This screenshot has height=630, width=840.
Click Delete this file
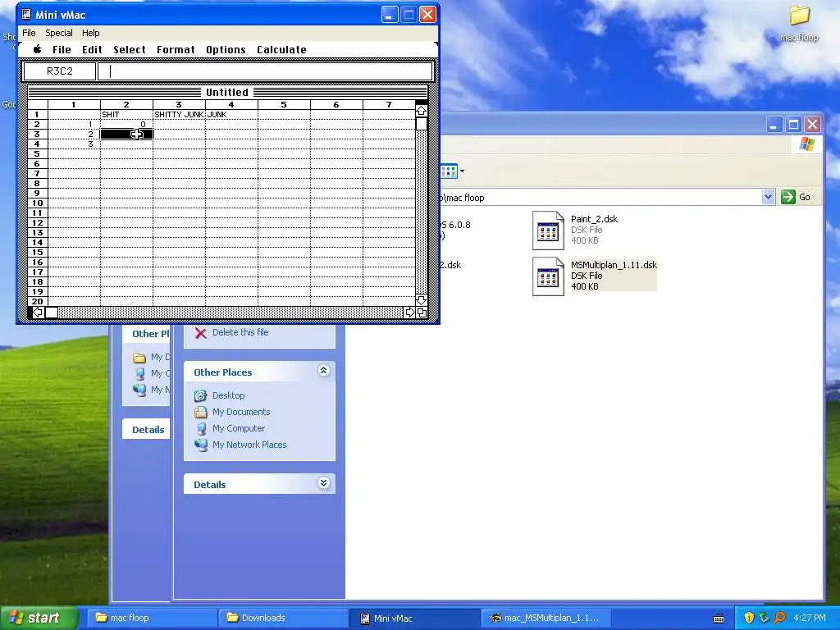pyautogui.click(x=240, y=332)
